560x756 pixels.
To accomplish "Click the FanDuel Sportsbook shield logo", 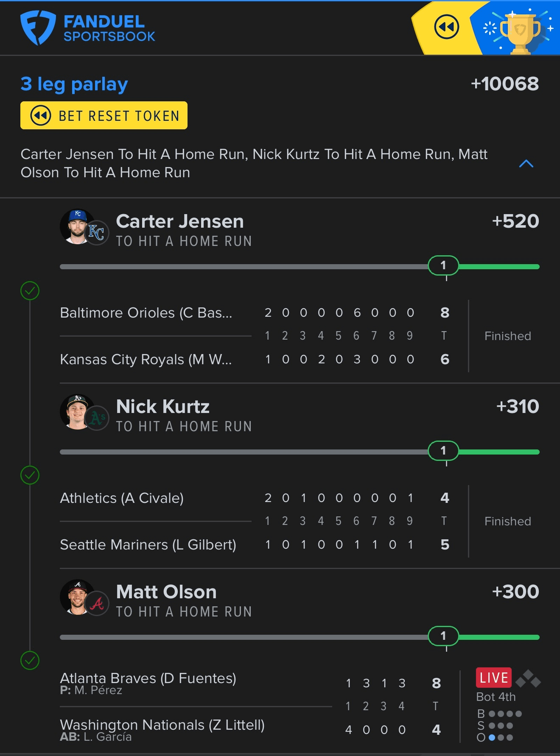I will pyautogui.click(x=38, y=28).
